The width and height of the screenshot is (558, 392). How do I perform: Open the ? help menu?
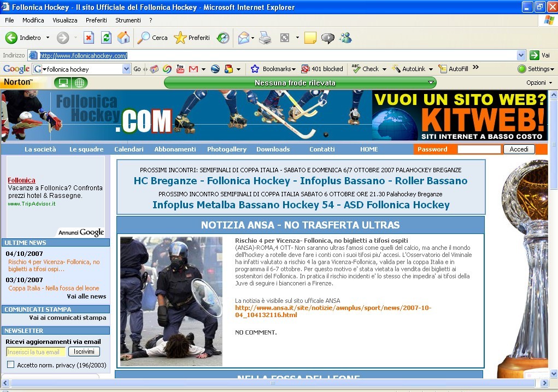(150, 20)
